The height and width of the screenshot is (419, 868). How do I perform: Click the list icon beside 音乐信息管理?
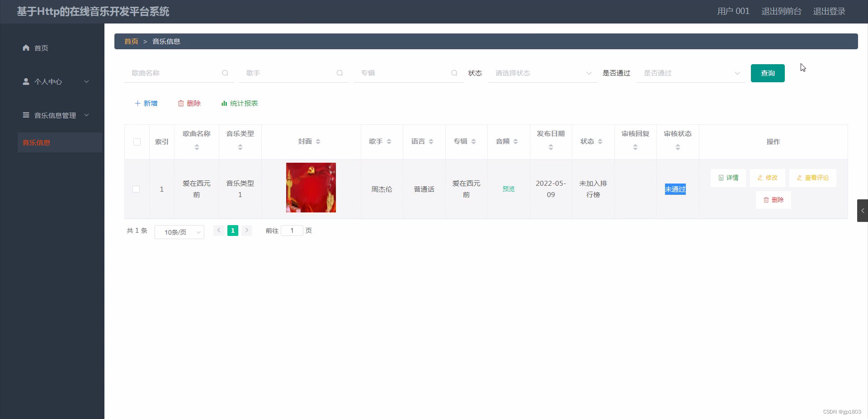pyautogui.click(x=26, y=115)
